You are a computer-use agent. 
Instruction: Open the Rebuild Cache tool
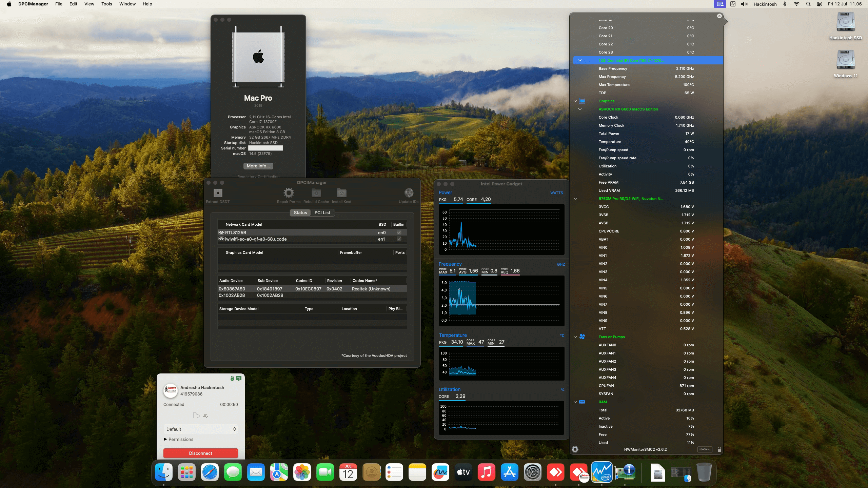[x=315, y=193]
